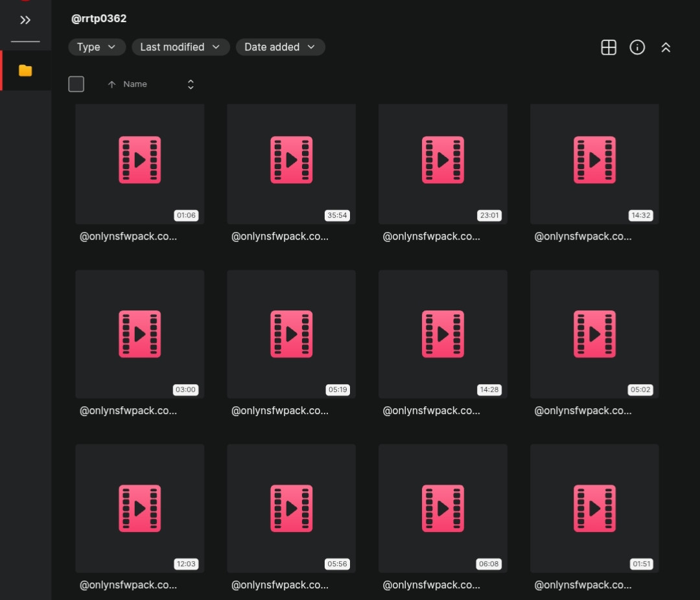Image resolution: width=700 pixels, height=600 pixels.
Task: Open the video thumbnail with 23:01 duration
Action: 443,164
